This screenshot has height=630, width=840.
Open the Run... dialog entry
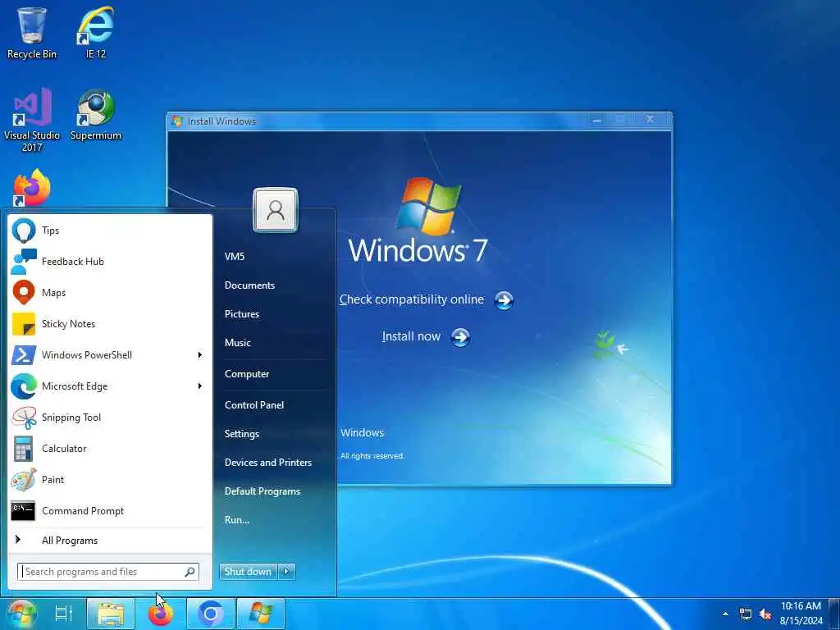click(237, 519)
